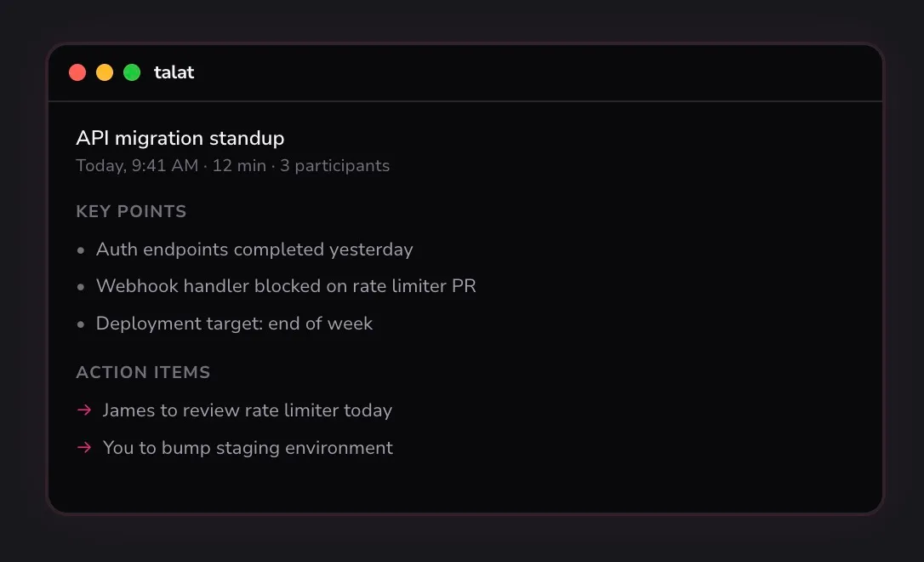Image resolution: width=924 pixels, height=562 pixels.
Task: Click the bullet marker for the deployment target point
Action: [x=81, y=324]
